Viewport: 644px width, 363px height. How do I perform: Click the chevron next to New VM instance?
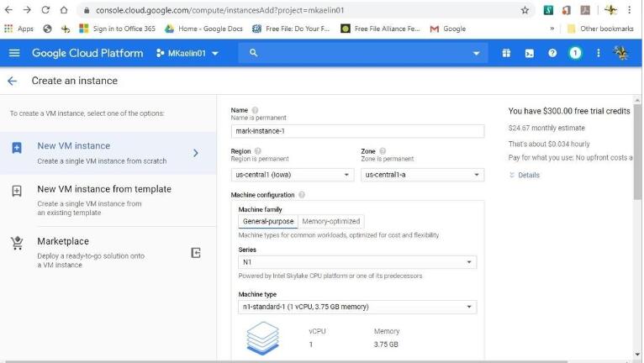coord(196,153)
